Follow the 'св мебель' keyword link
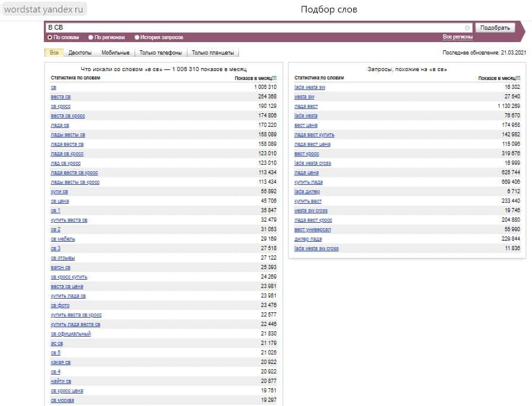The height and width of the screenshot is (406, 532). (x=63, y=239)
